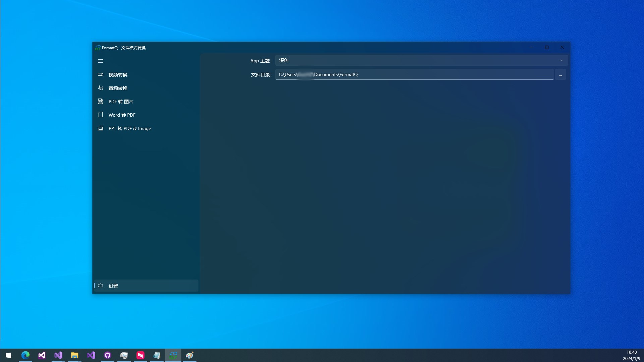Open Word 转 PDF converter
This screenshot has width=644, height=362.
(x=122, y=115)
